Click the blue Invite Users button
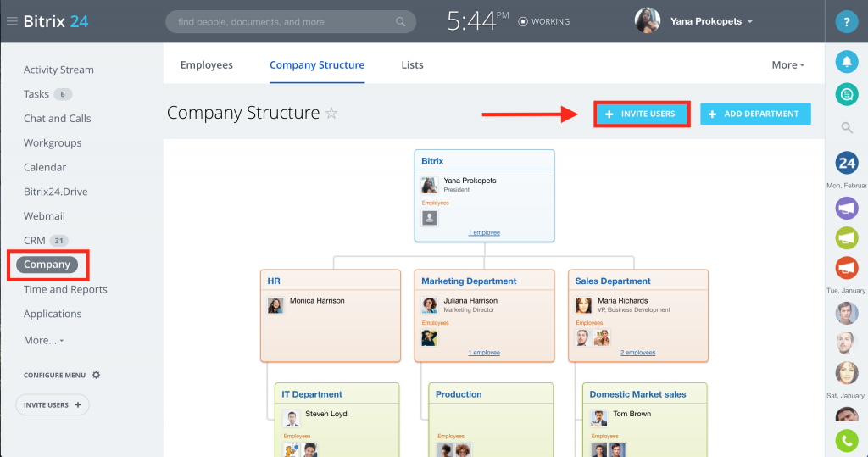 tap(642, 114)
